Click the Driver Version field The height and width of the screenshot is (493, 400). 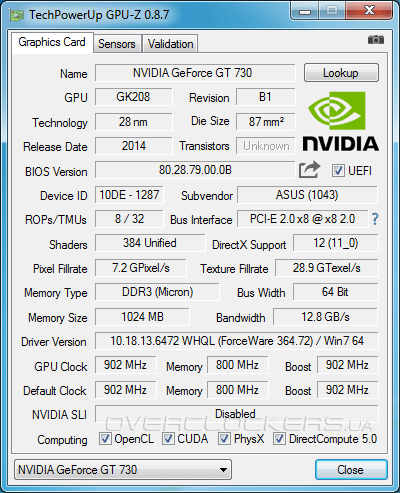(237, 341)
